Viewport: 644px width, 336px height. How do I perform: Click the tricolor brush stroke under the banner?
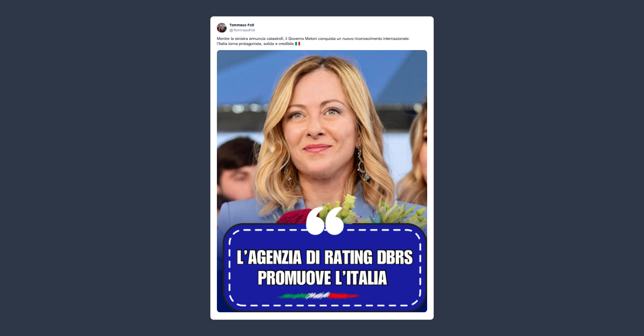(319, 295)
